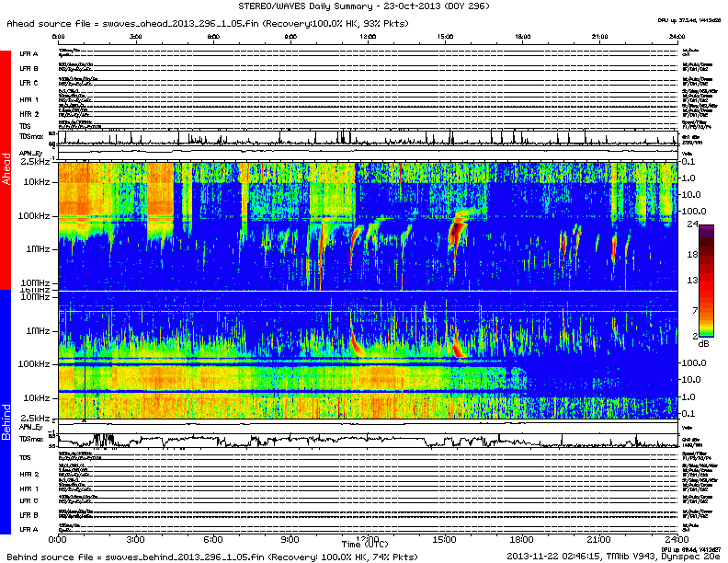Image resolution: width=728 pixels, height=563 pixels.
Task: Select the LFR A row label at top
Action: click(28, 54)
